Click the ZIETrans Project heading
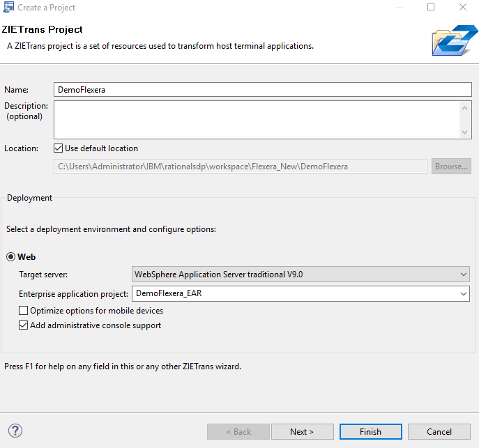This screenshot has width=479, height=448. 42,29
